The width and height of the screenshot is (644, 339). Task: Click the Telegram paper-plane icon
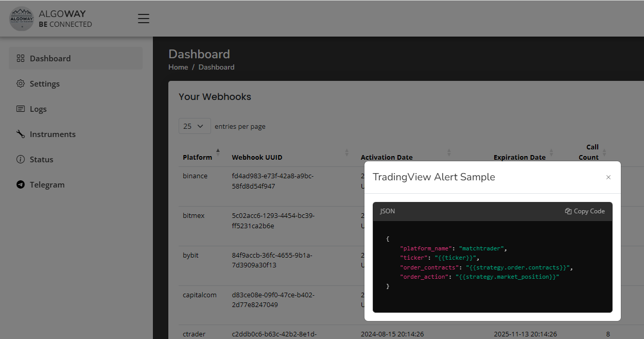(x=21, y=184)
